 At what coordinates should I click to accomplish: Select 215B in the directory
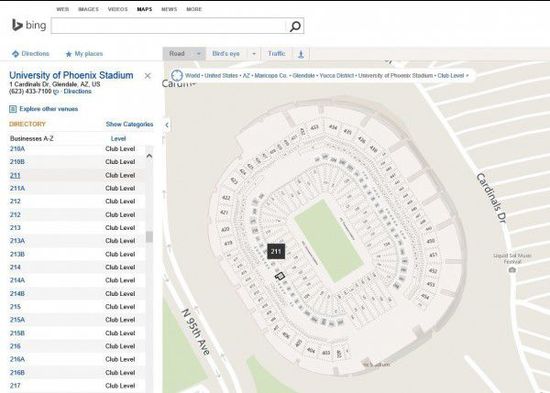[17, 333]
